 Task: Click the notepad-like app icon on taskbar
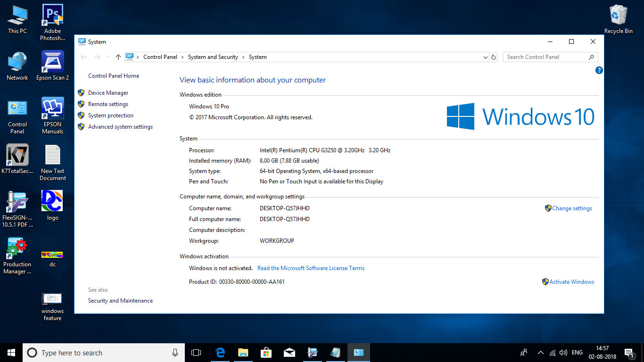click(x=335, y=353)
